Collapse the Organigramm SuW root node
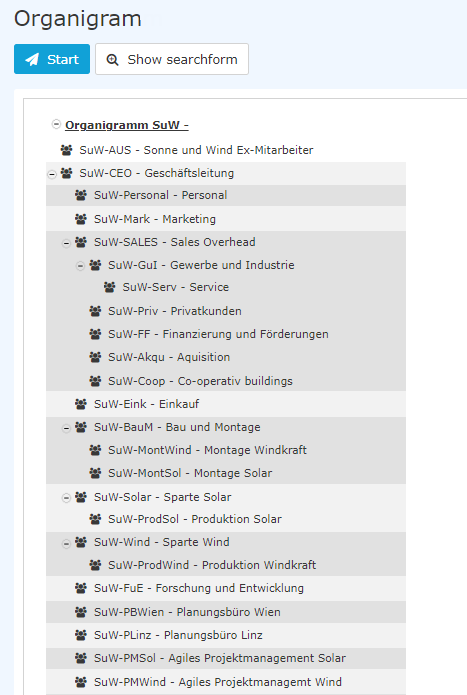 56,124
